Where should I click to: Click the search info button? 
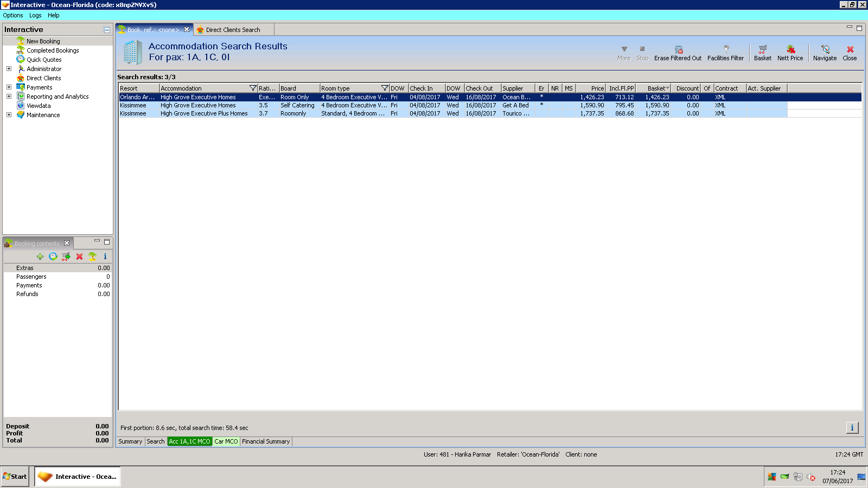point(852,428)
